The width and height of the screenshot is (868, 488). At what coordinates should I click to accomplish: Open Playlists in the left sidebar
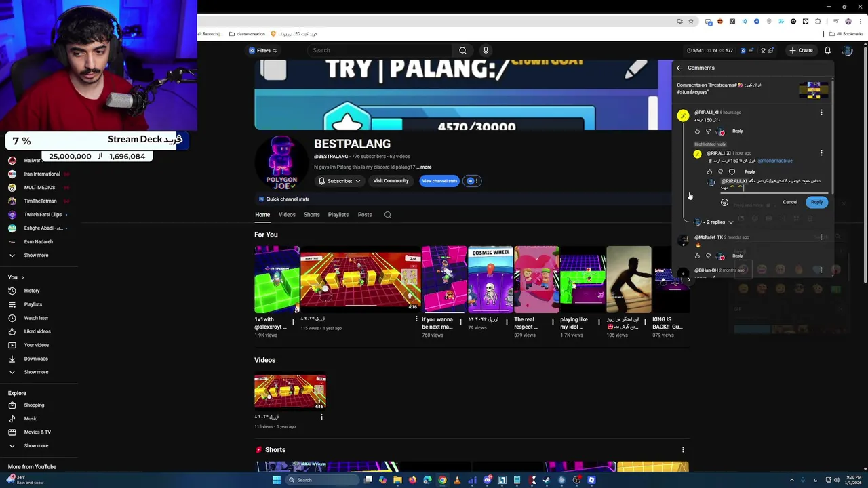(x=33, y=304)
